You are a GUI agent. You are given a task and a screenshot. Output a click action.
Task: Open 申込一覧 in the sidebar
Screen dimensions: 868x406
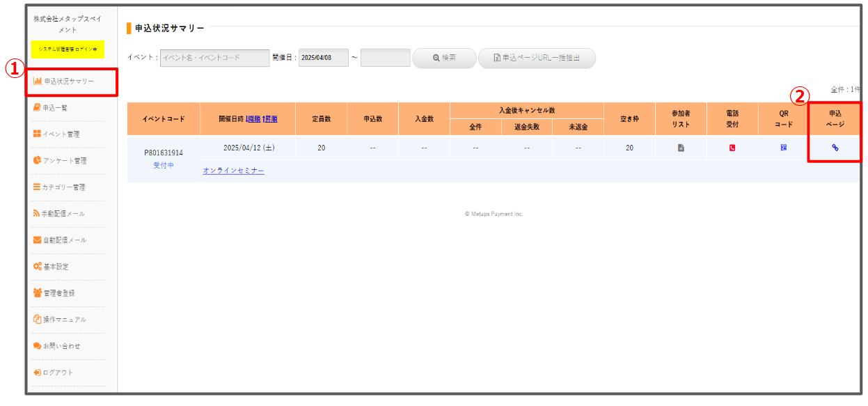[54, 108]
